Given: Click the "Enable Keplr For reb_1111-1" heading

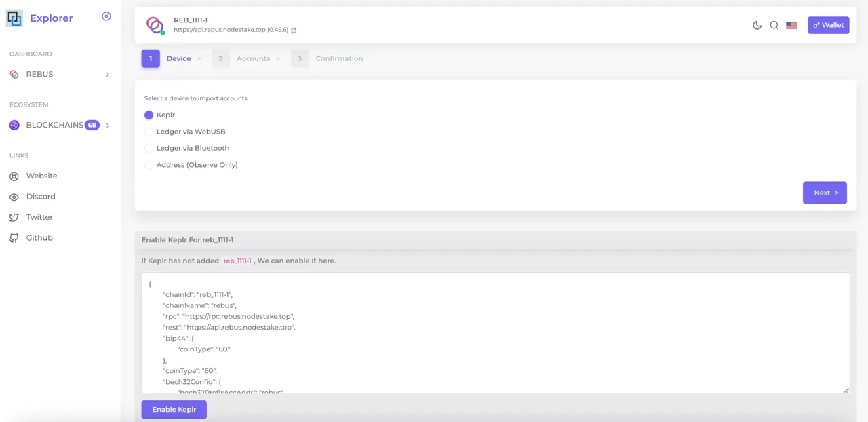Looking at the screenshot, I should tap(187, 240).
